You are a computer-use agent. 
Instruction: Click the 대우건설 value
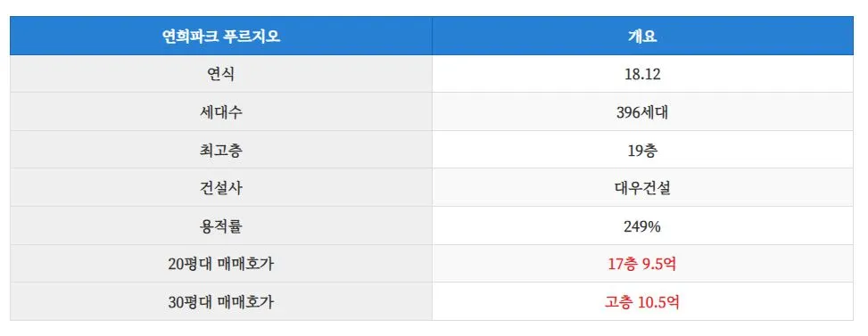click(642, 188)
